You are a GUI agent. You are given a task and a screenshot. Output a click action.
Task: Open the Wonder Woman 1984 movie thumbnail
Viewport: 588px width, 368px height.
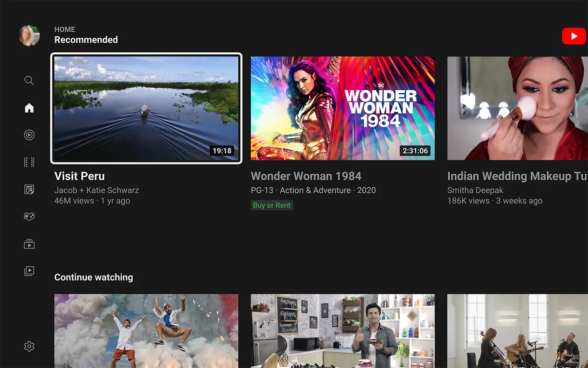(x=343, y=108)
